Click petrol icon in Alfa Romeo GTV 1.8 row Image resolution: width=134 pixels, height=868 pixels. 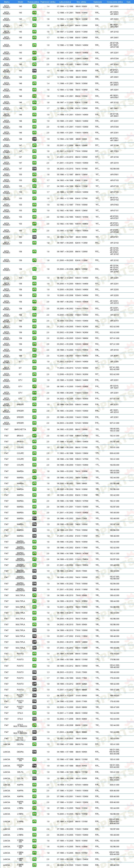(34, 380)
